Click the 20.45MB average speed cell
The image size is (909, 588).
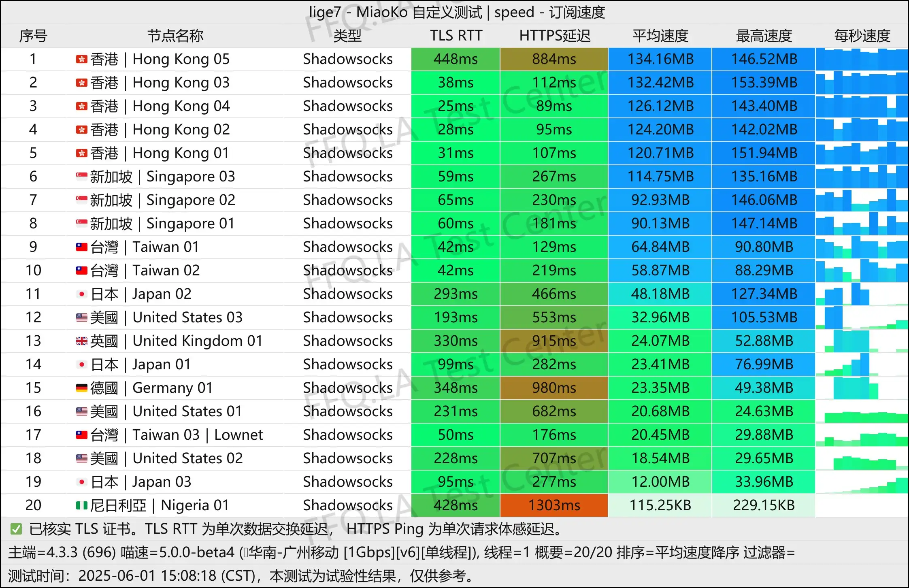(660, 435)
